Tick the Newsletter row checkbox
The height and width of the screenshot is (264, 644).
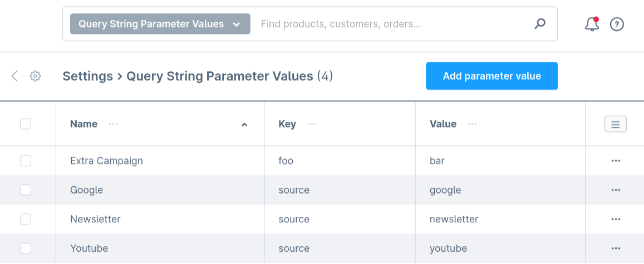point(26,219)
